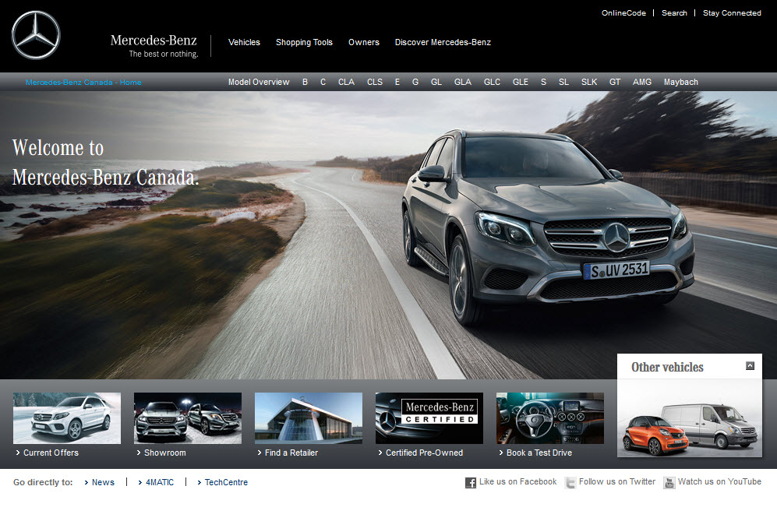
Task: Click Follow us on Twitter
Action: [x=617, y=481]
